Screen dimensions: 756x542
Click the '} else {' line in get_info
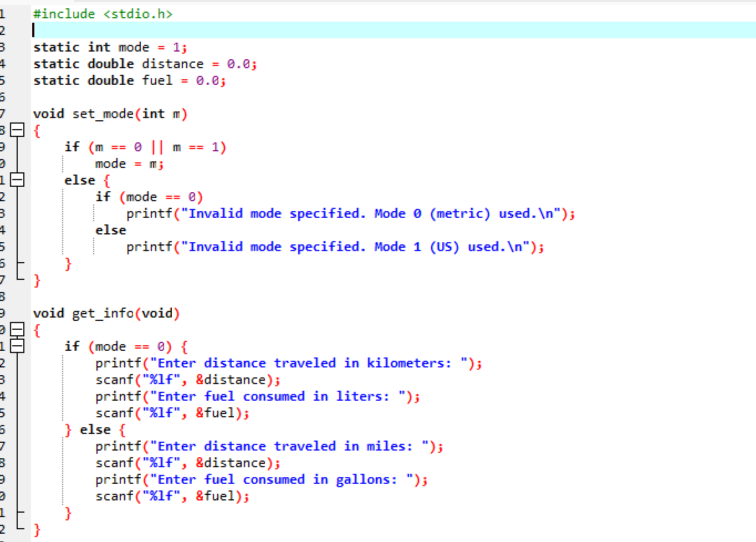coord(95,429)
